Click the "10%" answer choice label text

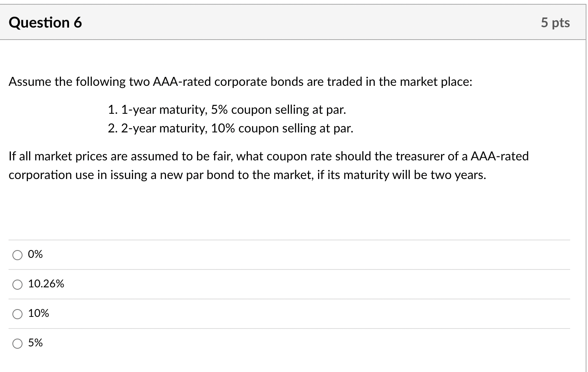[39, 313]
